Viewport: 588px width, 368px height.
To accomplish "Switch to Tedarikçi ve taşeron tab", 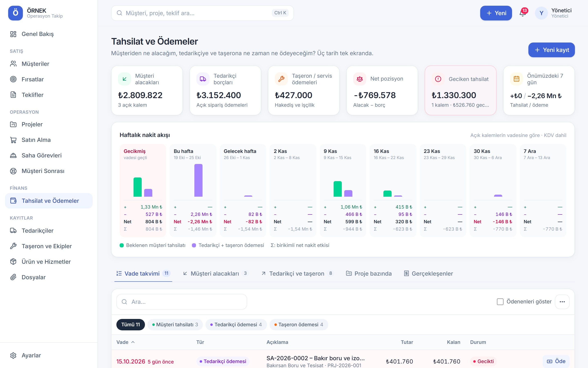I will coord(297,274).
